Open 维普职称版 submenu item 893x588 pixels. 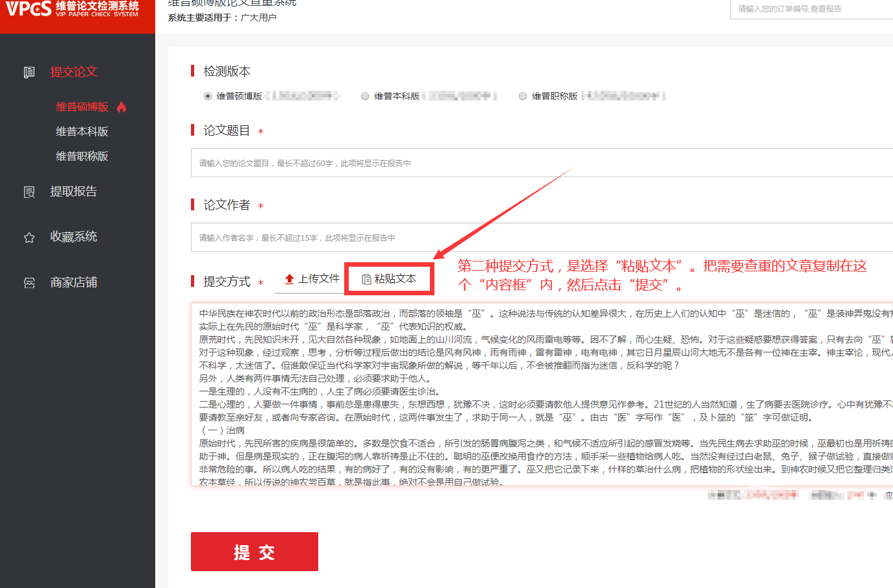[82, 156]
